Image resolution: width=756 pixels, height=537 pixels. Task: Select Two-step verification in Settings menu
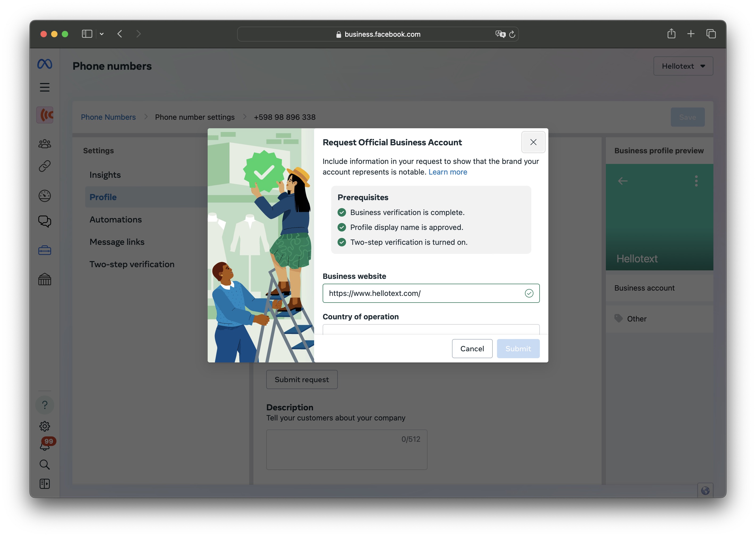tap(132, 264)
